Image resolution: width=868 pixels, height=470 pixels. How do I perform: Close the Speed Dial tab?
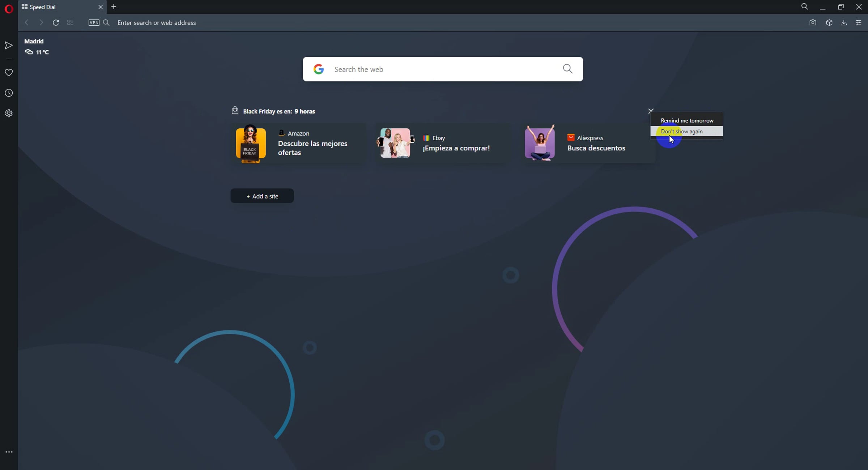(x=101, y=7)
